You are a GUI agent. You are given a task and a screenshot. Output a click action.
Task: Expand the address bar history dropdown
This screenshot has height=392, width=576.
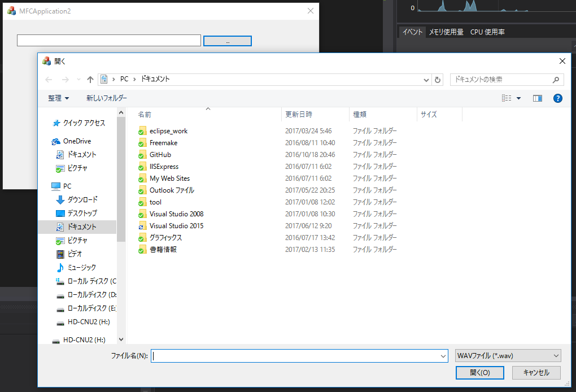coord(426,80)
